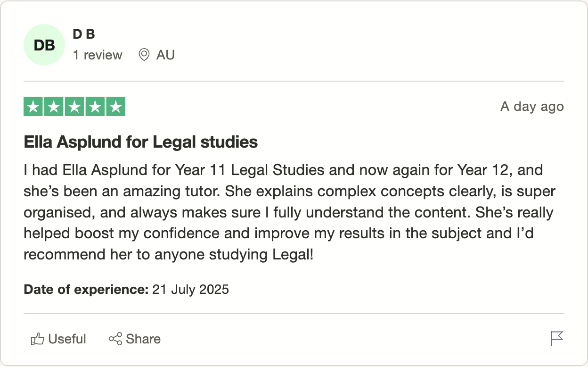
Task: Click the thumbs-up icon
Action: [38, 339]
